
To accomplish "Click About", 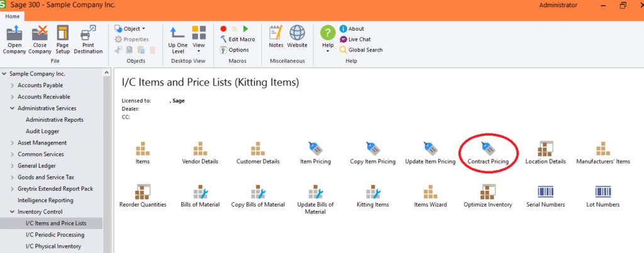I will click(x=352, y=29).
